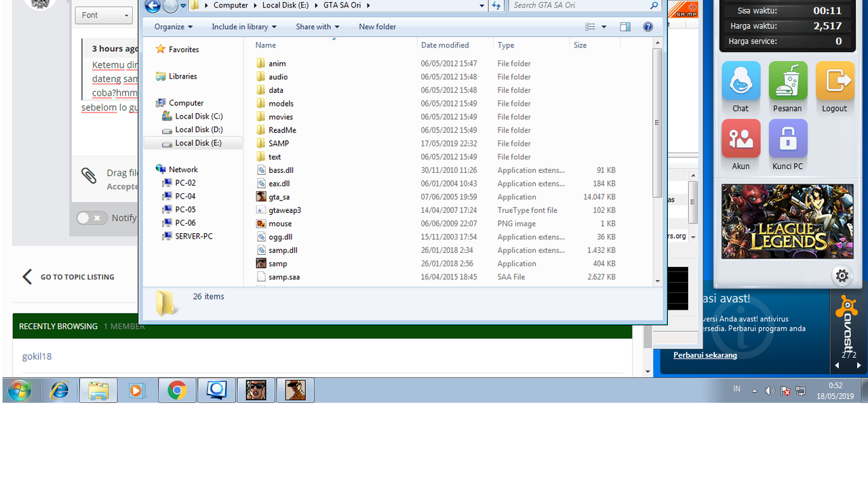Show hidden system tray icons
Image resolution: width=868 pixels, height=488 pixels.
pos(755,391)
